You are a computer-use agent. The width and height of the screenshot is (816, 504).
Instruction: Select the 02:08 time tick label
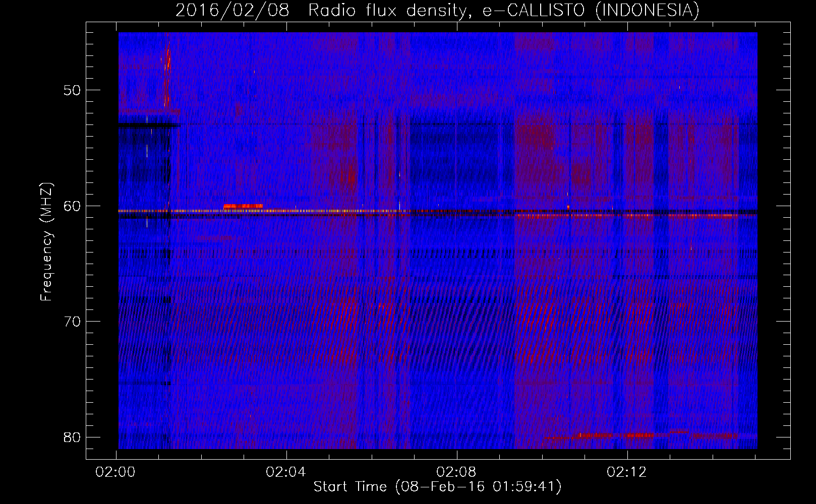pos(457,472)
